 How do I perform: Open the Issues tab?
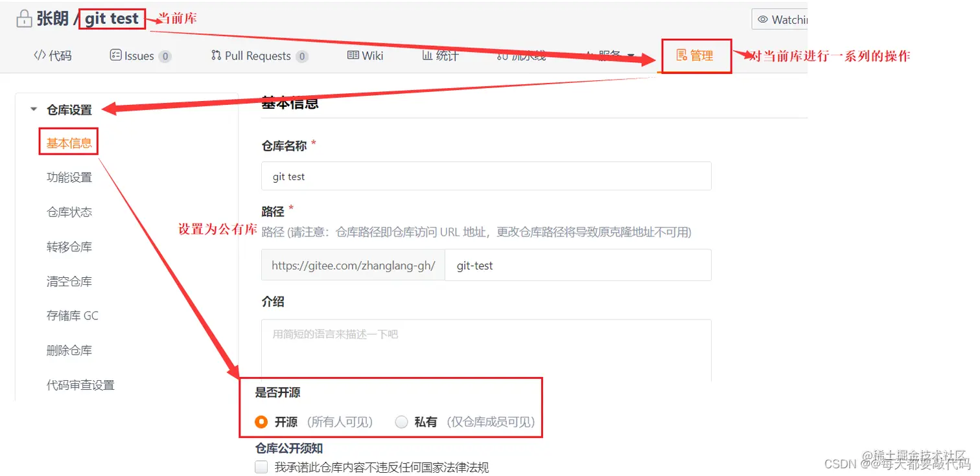pos(140,56)
